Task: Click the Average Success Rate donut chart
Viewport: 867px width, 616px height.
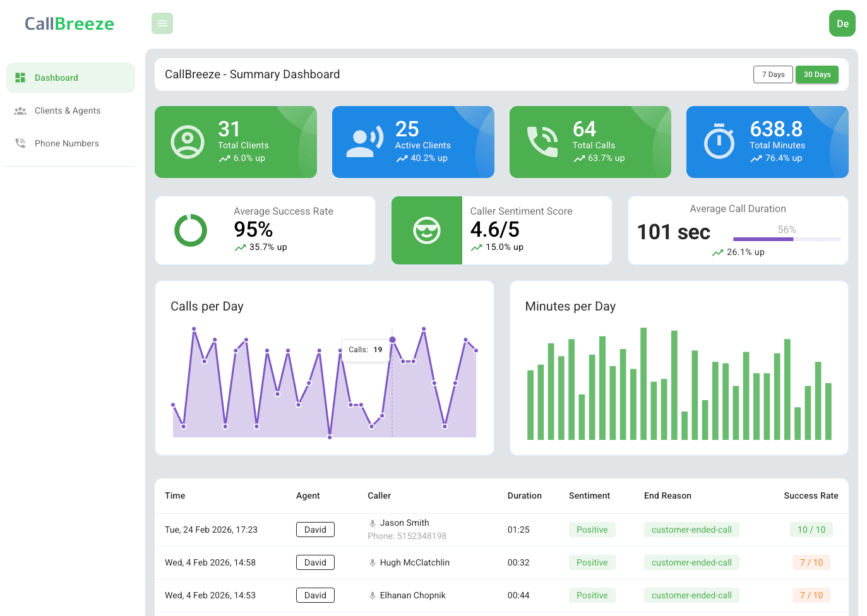Action: pos(191,230)
